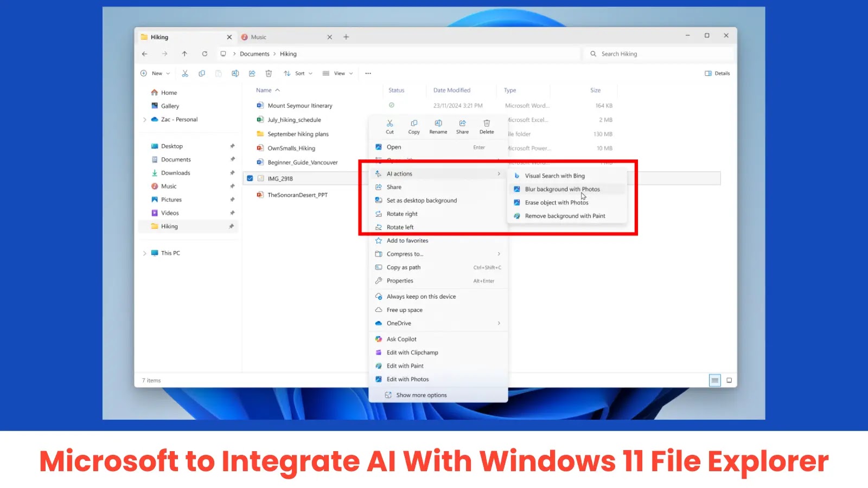868x488 pixels.
Task: Click Edit with Paint
Action: (438, 367)
